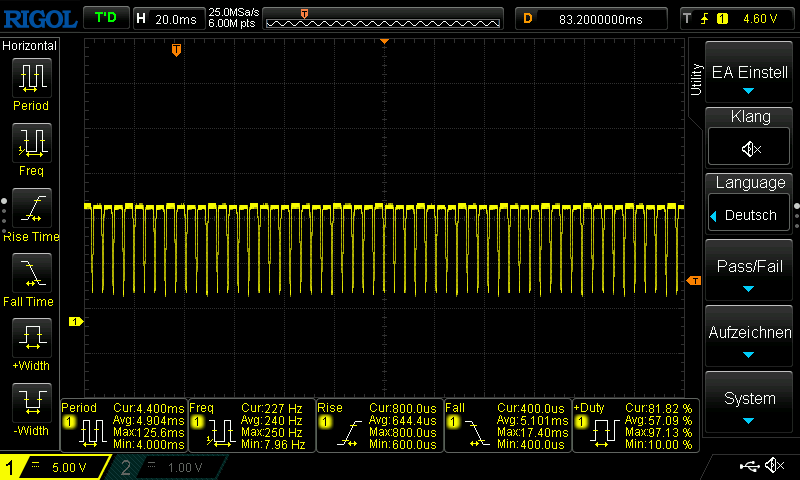This screenshot has height=480, width=800.
Task: Click the bottom-right speaker mute icon
Action: (x=773, y=466)
